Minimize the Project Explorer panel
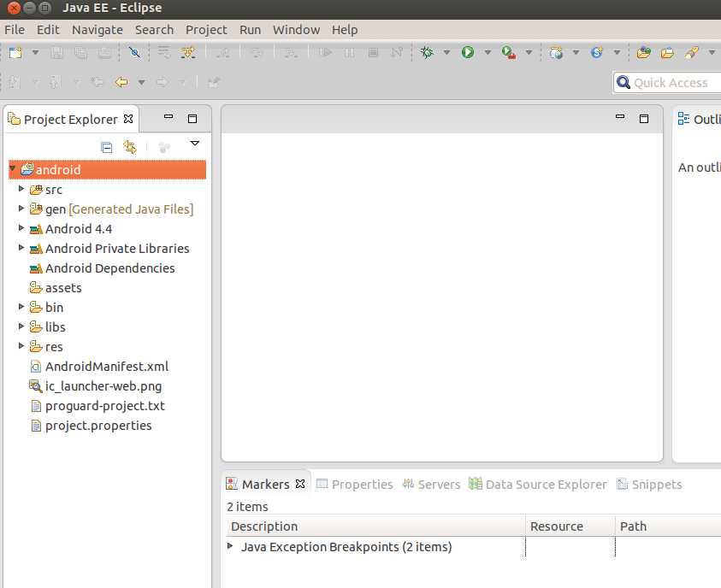Viewport: 721px width, 588px height. point(168,117)
